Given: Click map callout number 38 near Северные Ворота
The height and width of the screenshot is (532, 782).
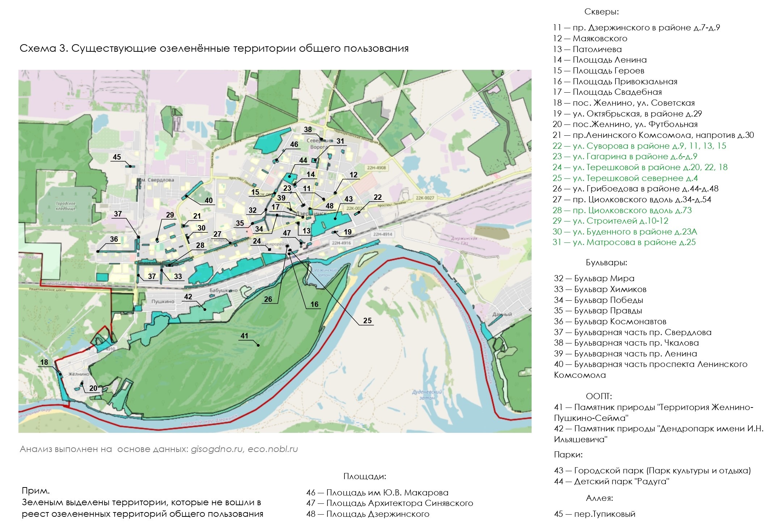Looking at the screenshot, I should [308, 130].
